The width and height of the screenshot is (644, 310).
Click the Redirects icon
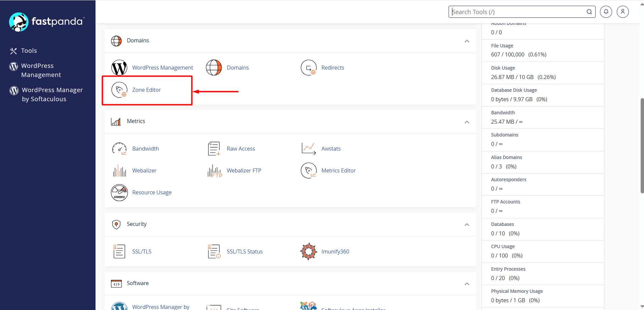coord(309,68)
